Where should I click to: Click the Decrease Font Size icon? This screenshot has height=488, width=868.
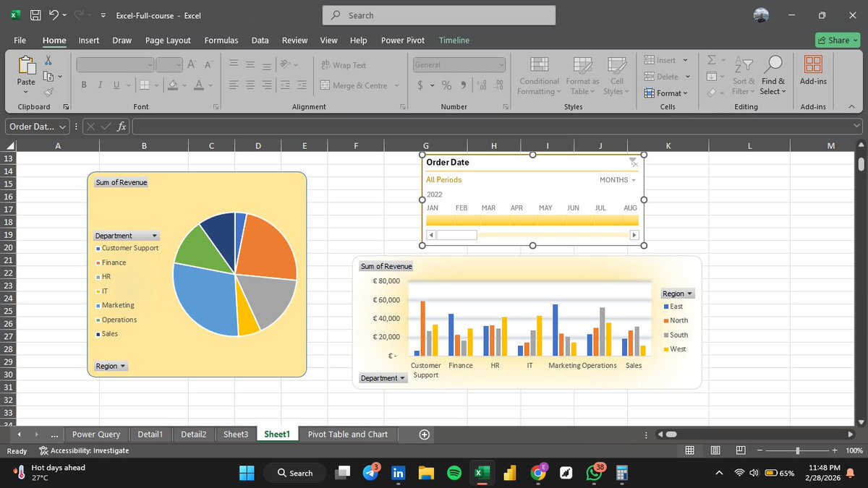pos(208,64)
